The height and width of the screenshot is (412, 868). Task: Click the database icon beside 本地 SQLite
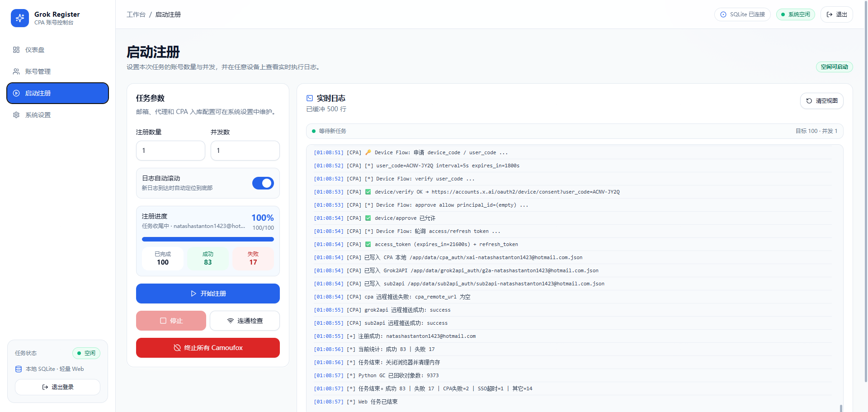point(19,369)
